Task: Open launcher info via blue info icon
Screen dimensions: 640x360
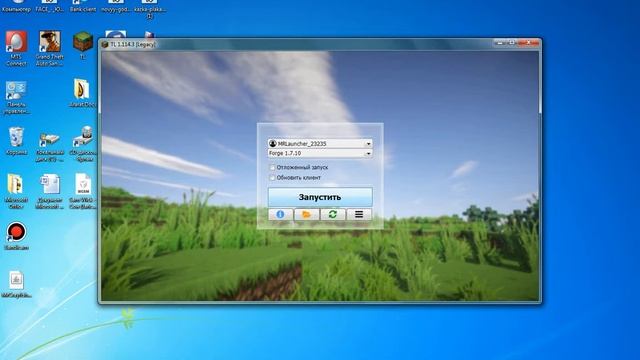Action: [x=280, y=214]
